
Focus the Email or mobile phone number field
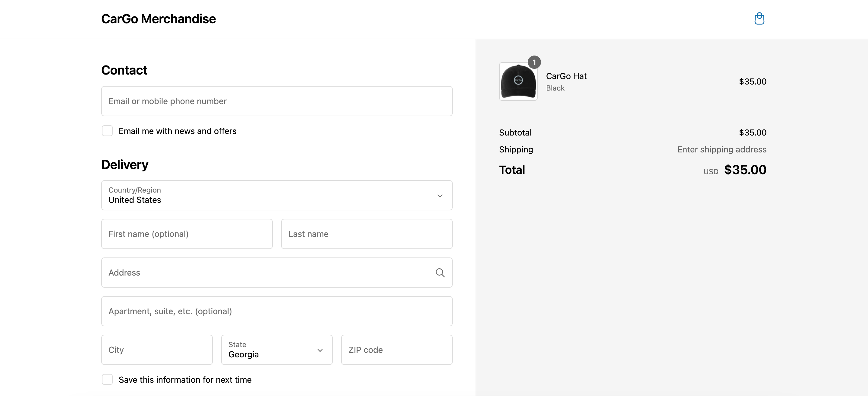pyautogui.click(x=276, y=101)
